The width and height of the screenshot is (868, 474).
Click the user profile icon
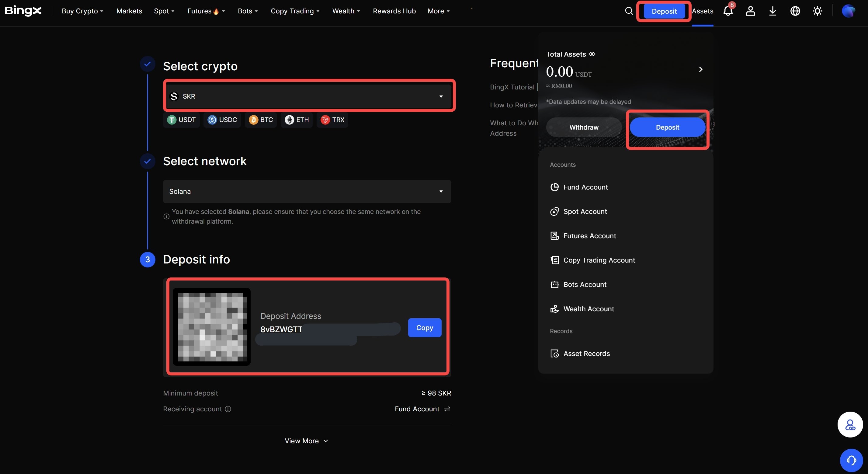[x=750, y=11]
